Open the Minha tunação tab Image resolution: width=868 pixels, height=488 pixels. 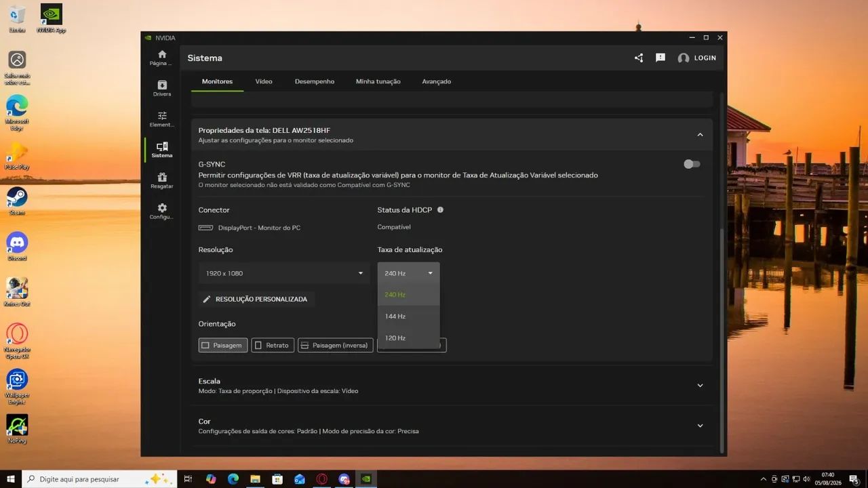click(378, 81)
